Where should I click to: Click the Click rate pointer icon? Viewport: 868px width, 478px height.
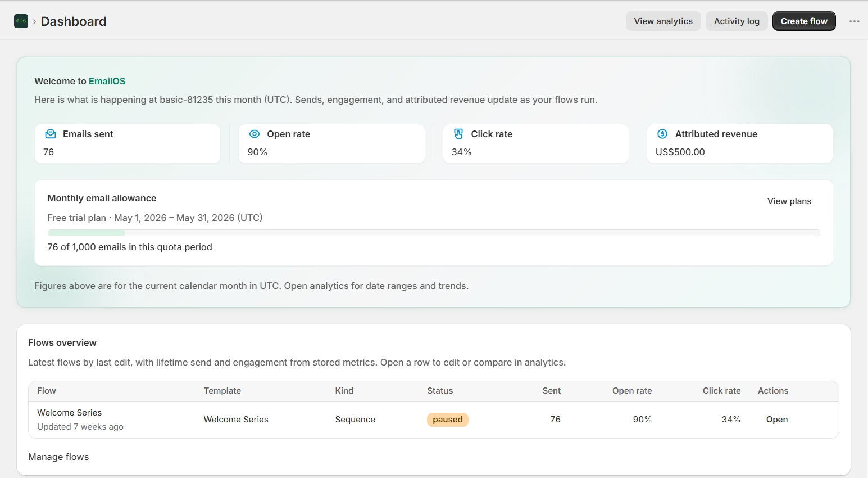coord(458,134)
